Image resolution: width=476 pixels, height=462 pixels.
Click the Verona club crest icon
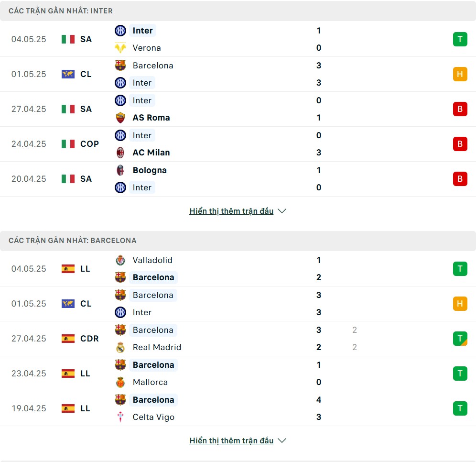point(120,48)
